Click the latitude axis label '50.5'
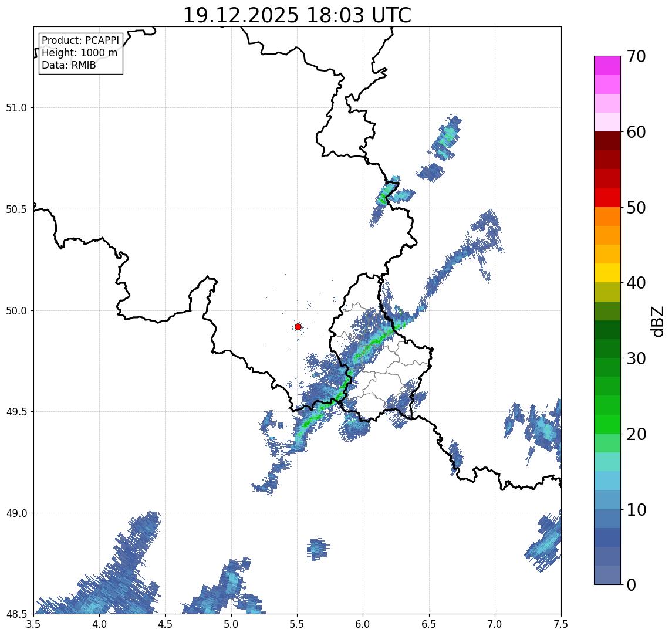 [x=16, y=209]
